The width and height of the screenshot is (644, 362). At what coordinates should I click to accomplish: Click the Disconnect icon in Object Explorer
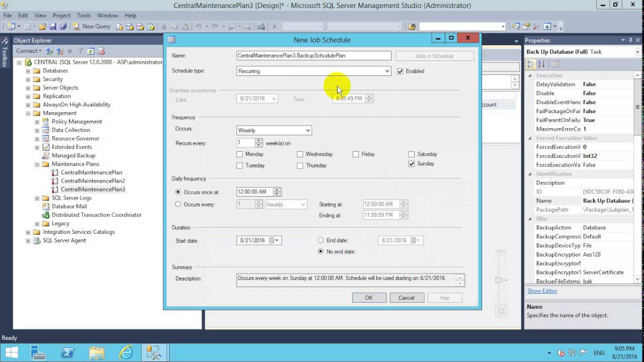(60, 51)
